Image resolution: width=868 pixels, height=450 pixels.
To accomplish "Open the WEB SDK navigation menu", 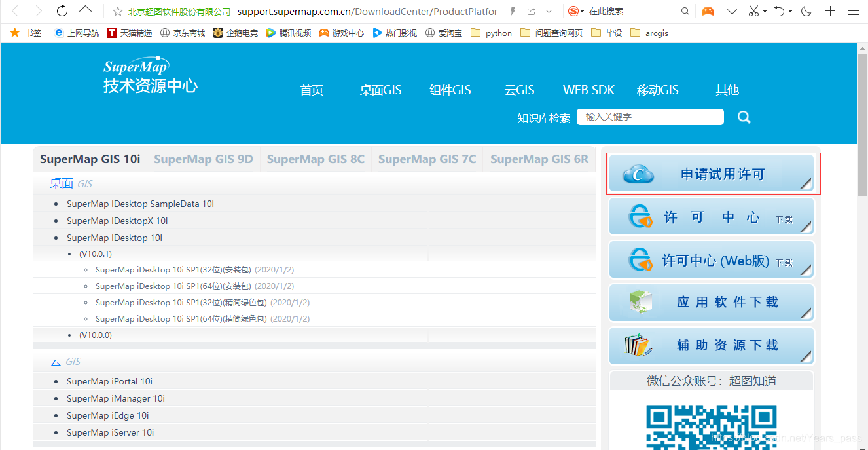I will (589, 90).
